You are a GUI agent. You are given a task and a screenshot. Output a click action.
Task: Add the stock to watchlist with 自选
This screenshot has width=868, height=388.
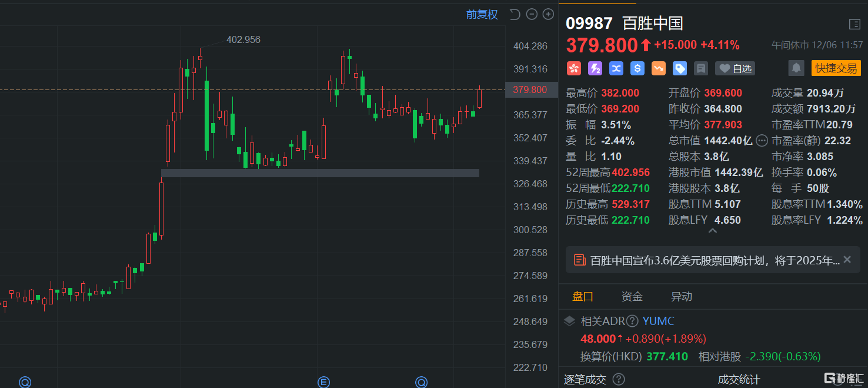(735, 68)
